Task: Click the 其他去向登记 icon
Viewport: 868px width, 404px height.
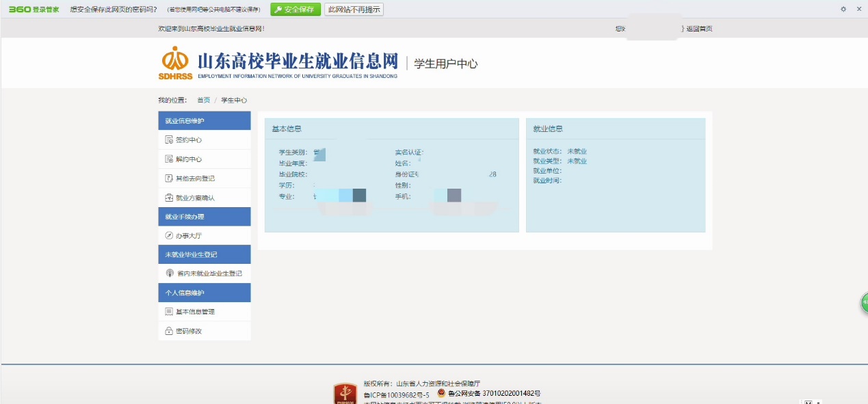Action: tap(169, 178)
